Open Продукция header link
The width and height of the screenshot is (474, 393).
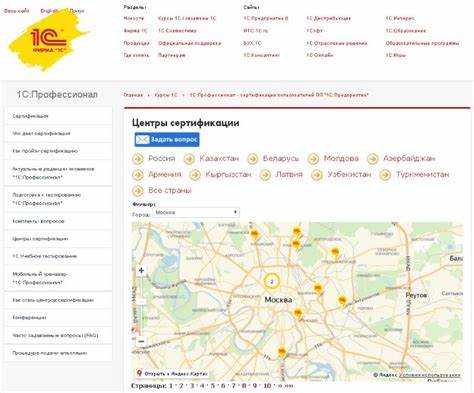click(x=136, y=43)
